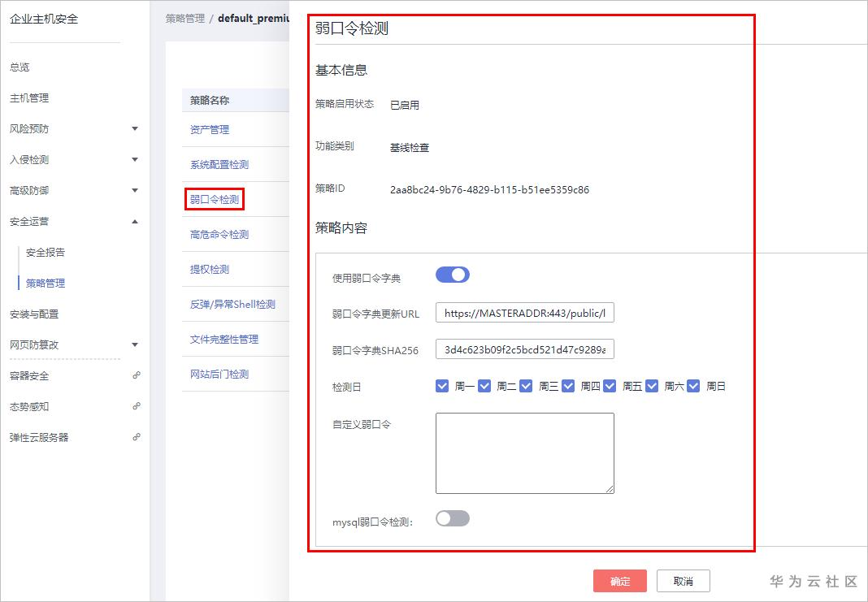Expand 入侵检测 sidebar menu arrow
The width and height of the screenshot is (868, 602).
135,160
